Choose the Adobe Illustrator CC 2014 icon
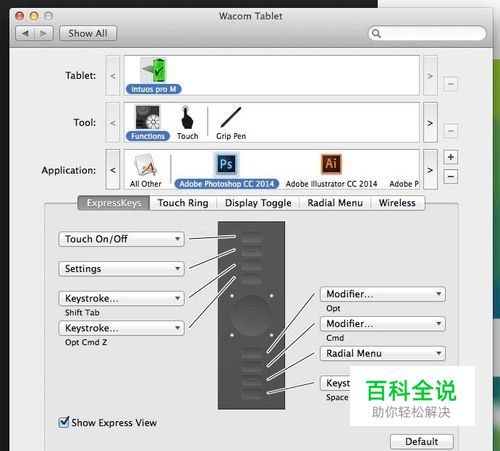Viewport: 500px width, 451px height. (x=331, y=164)
